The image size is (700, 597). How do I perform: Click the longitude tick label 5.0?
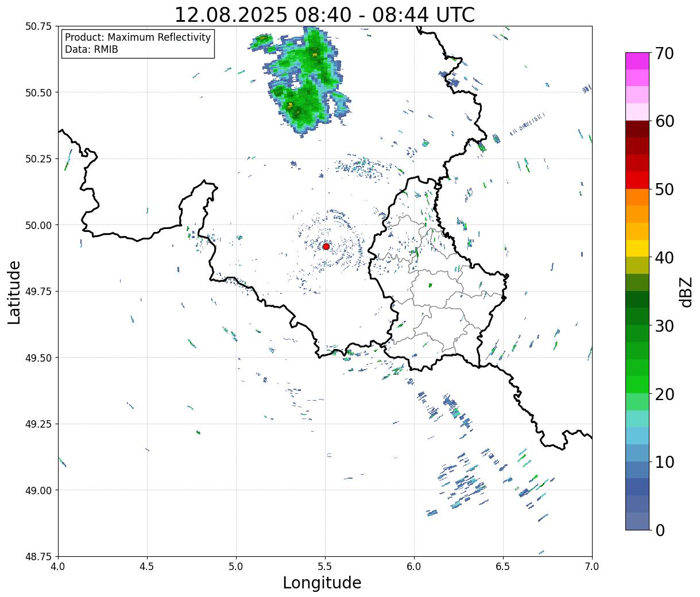236,567
